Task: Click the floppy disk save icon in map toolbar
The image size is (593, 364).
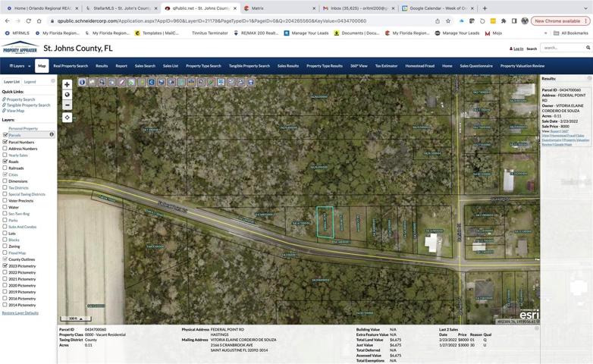Action: [251, 82]
